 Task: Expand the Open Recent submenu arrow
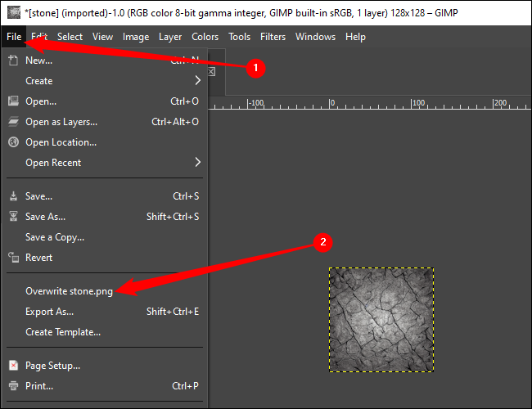pos(198,162)
